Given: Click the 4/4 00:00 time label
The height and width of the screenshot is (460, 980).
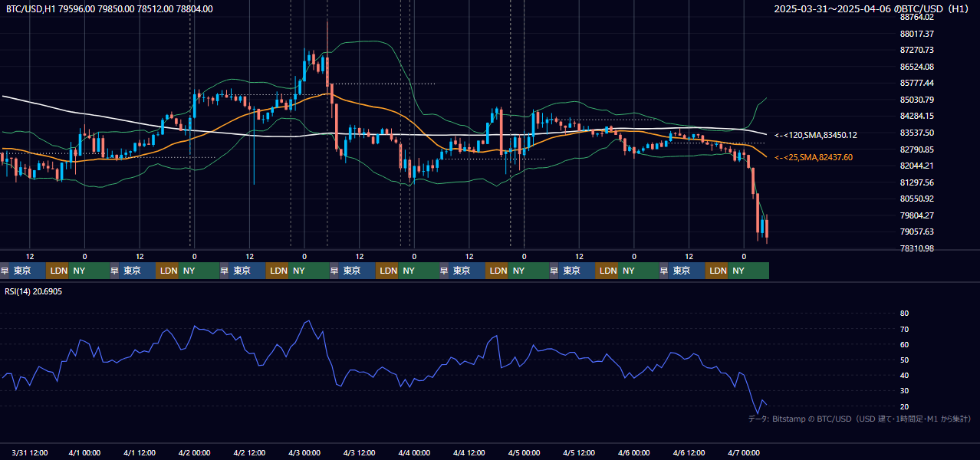Looking at the screenshot, I should point(414,452).
